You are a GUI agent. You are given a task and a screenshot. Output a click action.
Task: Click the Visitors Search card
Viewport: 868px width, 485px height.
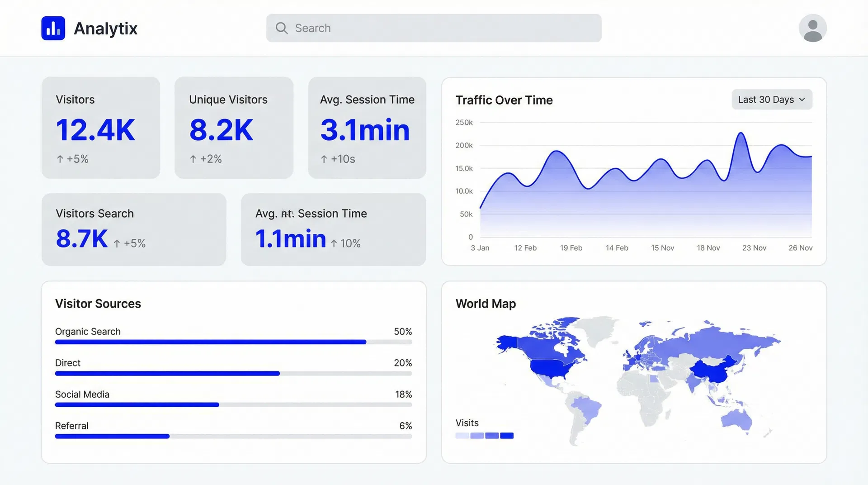(133, 229)
